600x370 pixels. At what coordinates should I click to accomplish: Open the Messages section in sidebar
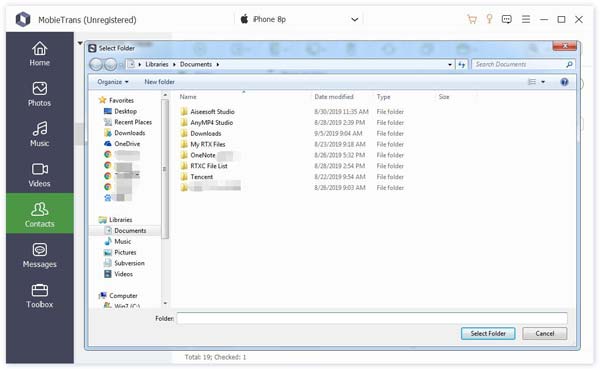(x=39, y=255)
